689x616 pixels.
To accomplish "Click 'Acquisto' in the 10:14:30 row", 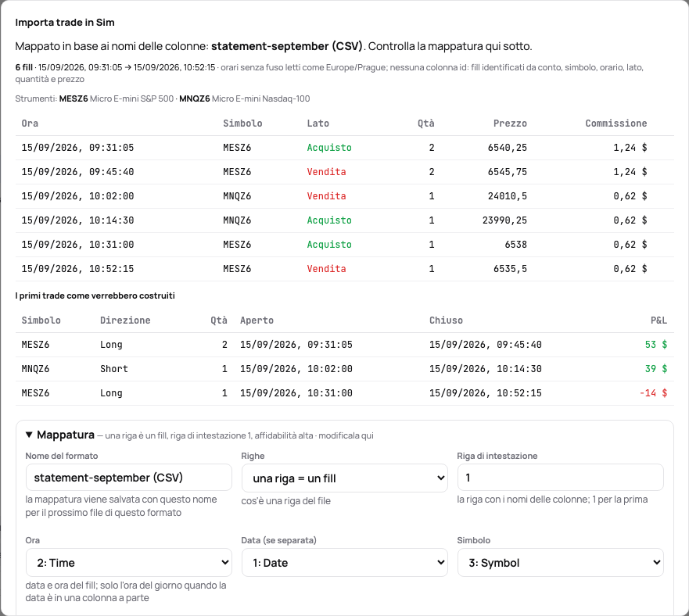I will click(329, 220).
